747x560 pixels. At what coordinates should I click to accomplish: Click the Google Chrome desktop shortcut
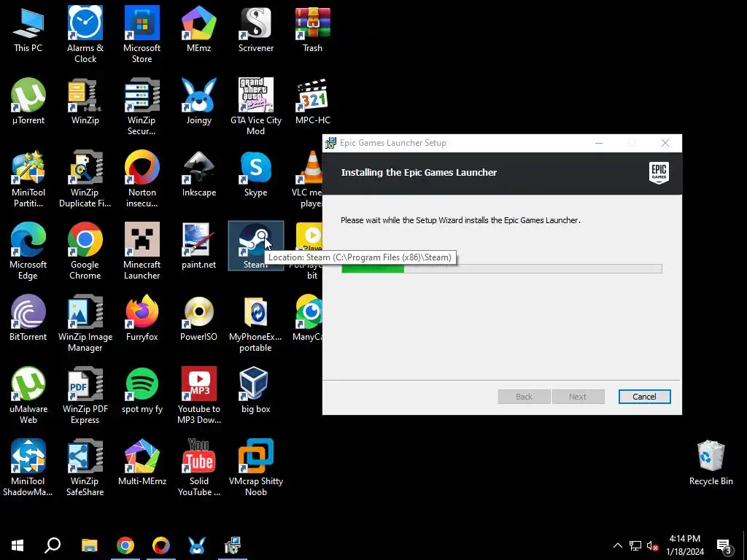point(85,251)
